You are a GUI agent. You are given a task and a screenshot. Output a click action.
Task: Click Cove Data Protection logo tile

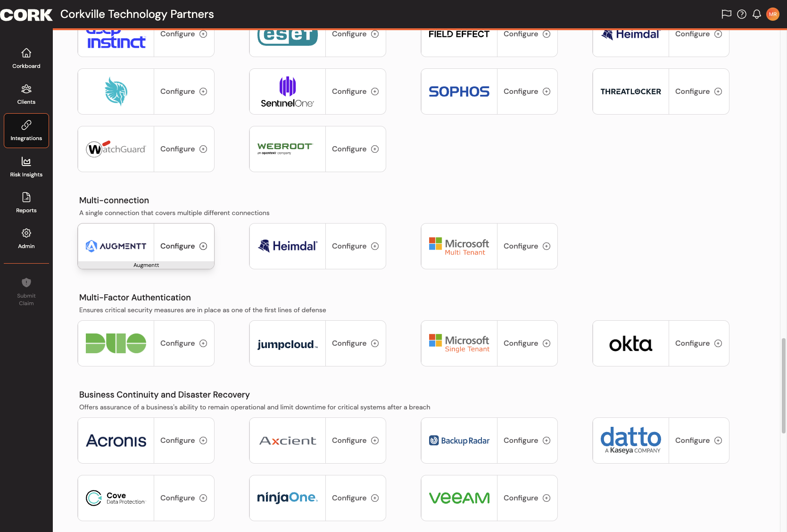click(116, 498)
